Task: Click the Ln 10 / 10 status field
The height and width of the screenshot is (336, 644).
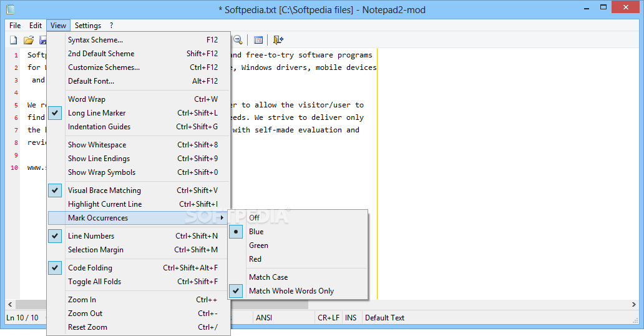Action: click(x=22, y=317)
